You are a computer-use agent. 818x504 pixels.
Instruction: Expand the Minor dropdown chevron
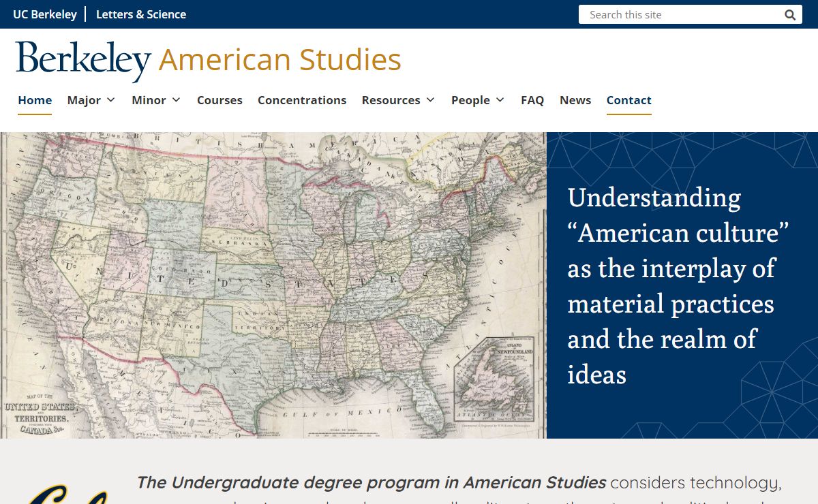click(176, 100)
